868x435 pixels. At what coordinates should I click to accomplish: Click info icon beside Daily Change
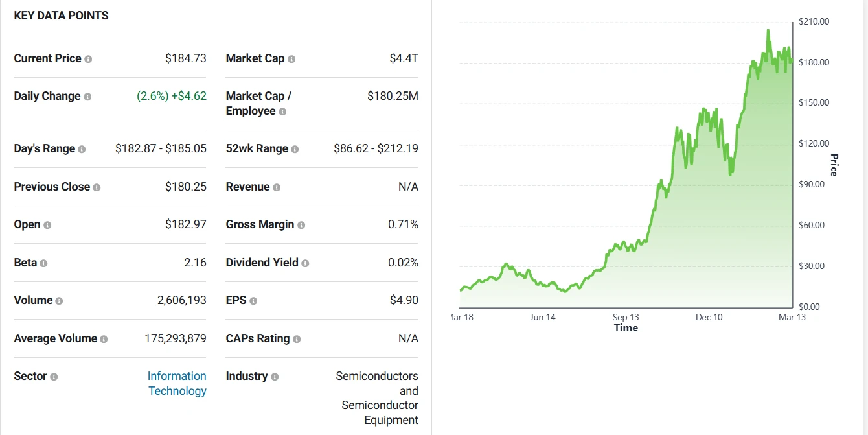(87, 97)
